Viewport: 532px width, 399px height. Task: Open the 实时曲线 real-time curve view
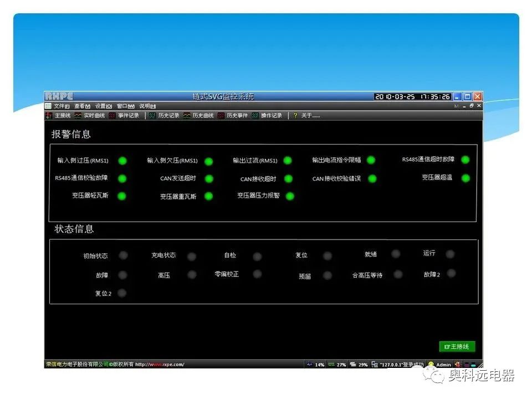tap(90, 116)
